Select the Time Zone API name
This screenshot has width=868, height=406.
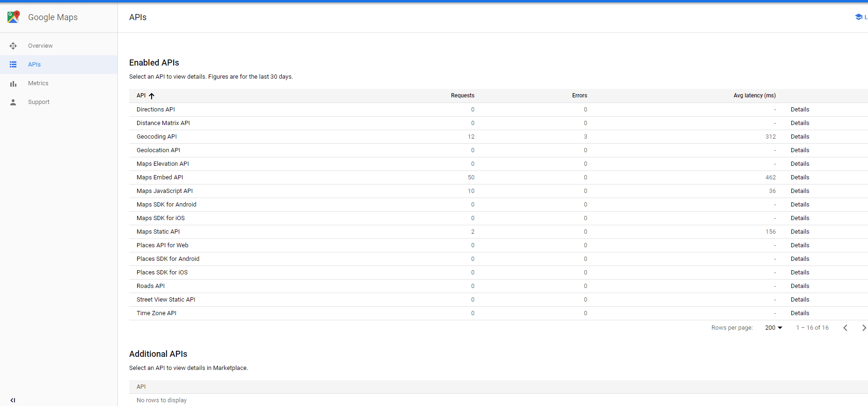(x=156, y=313)
